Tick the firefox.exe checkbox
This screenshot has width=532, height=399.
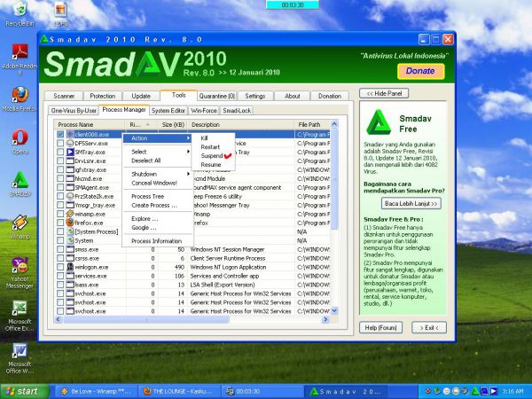click(x=60, y=223)
